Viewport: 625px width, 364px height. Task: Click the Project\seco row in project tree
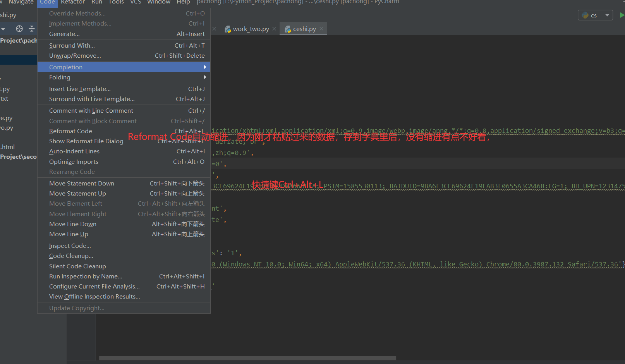pyautogui.click(x=19, y=157)
